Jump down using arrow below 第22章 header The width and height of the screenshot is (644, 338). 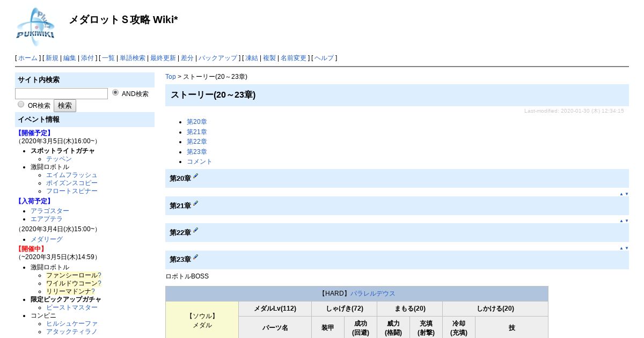627,248
